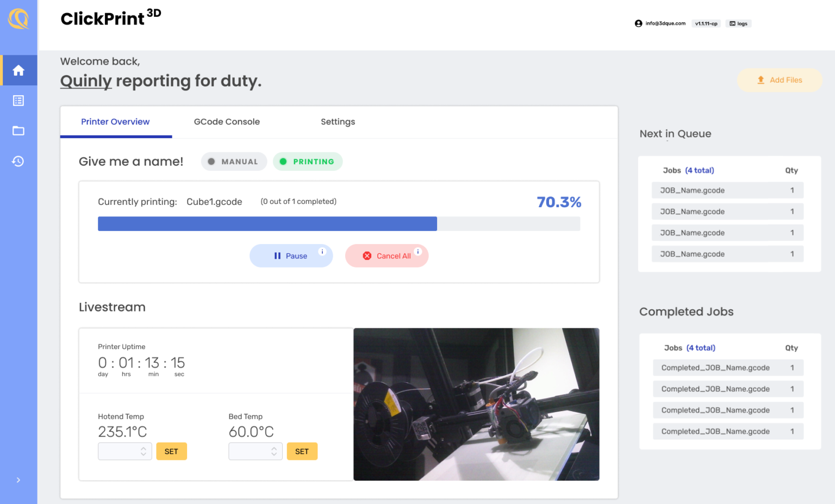Switch printer to MANUAL mode
This screenshot has width=835, height=504.
tap(234, 161)
